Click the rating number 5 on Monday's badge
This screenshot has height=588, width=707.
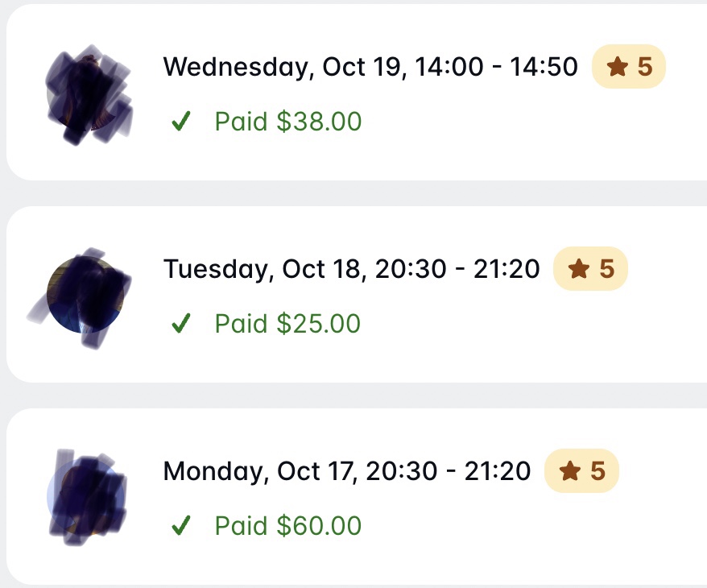click(x=597, y=471)
